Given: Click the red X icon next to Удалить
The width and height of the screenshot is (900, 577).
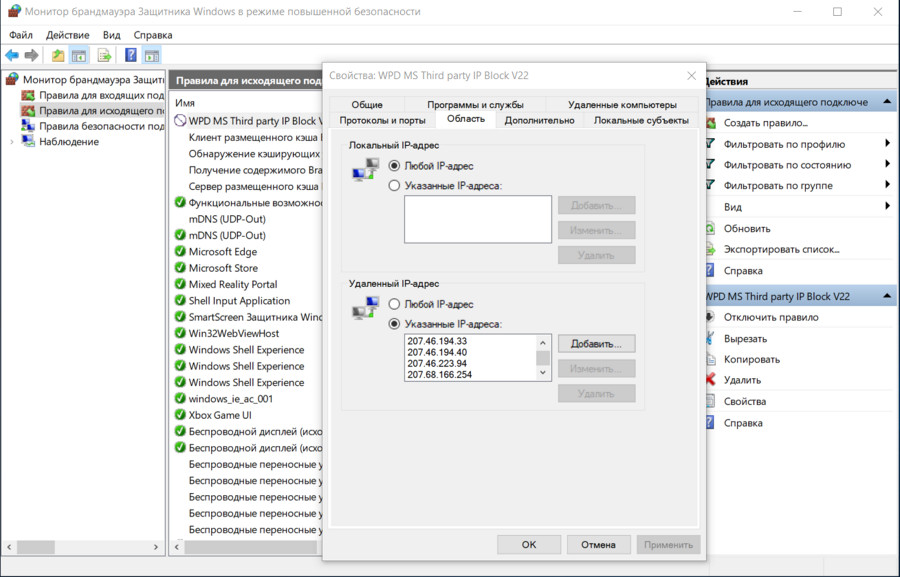Looking at the screenshot, I should point(711,379).
